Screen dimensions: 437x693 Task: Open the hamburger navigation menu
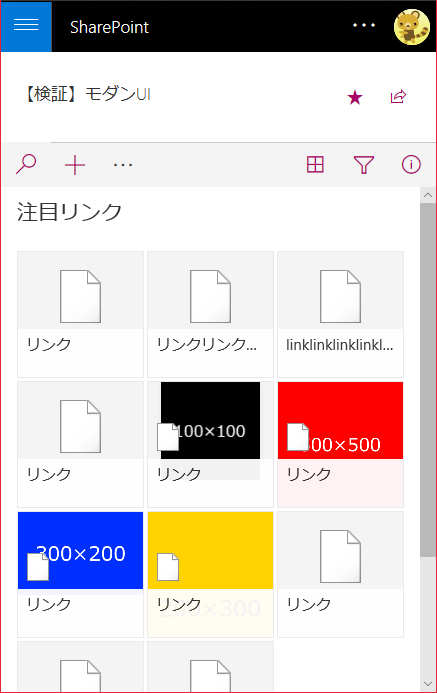tap(26, 26)
